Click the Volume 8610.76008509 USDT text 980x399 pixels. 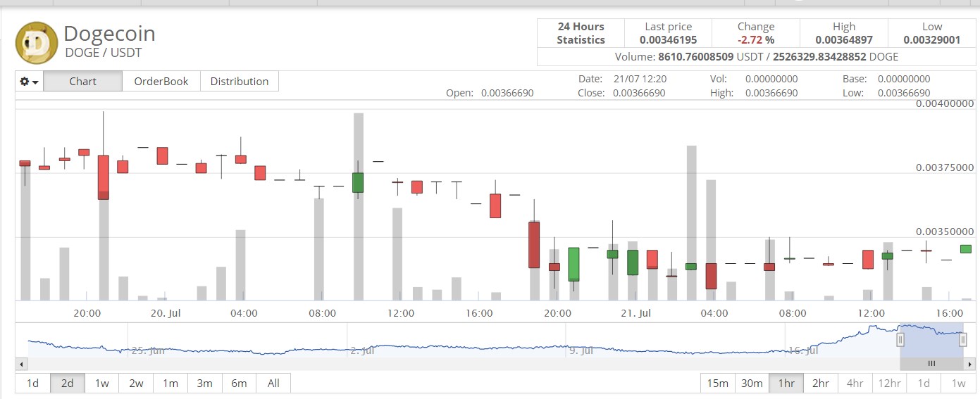(x=690, y=57)
